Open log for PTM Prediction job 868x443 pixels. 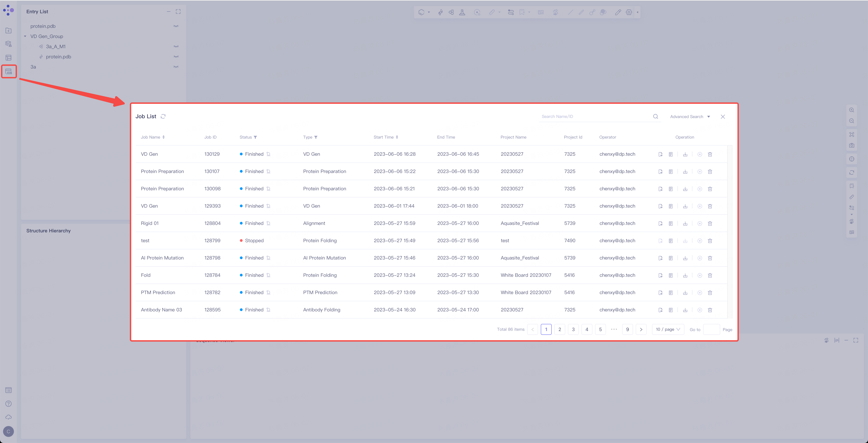point(671,293)
